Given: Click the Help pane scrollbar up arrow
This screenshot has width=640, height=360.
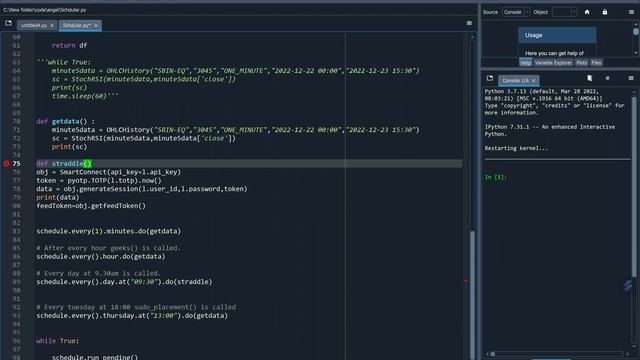Looking at the screenshot, I should point(636,23).
